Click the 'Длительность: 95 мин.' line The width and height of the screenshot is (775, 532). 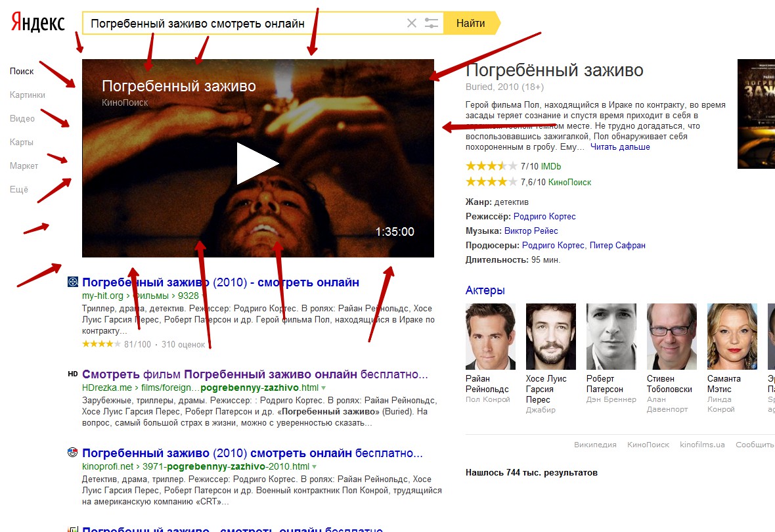click(512, 259)
